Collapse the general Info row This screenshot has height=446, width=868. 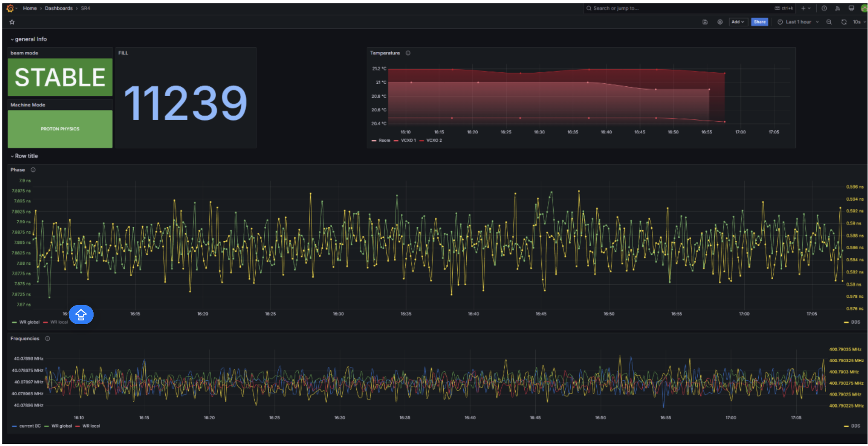click(29, 39)
